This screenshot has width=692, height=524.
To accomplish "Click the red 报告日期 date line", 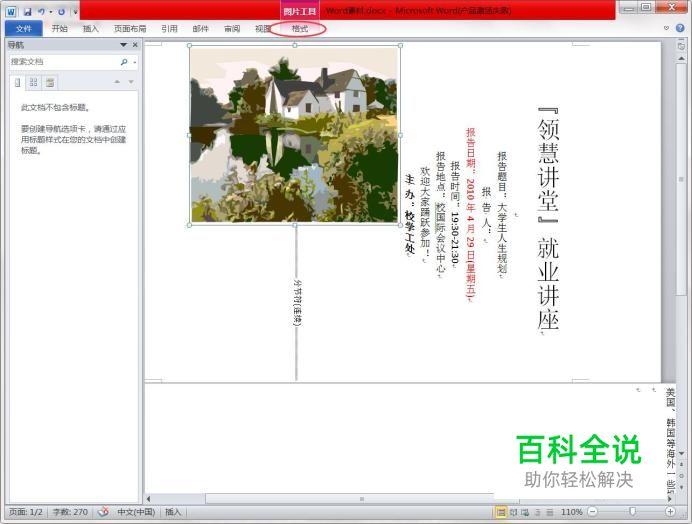I will [x=471, y=215].
